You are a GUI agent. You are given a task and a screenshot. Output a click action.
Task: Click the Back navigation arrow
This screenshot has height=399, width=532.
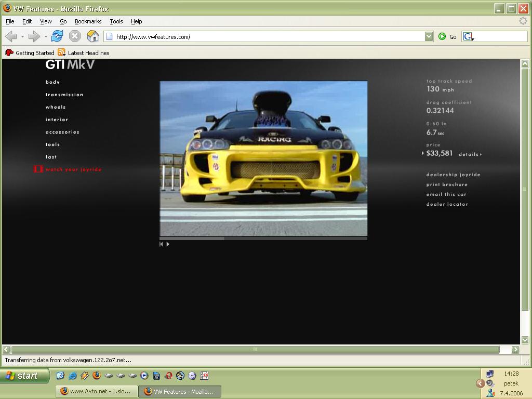click(x=11, y=36)
